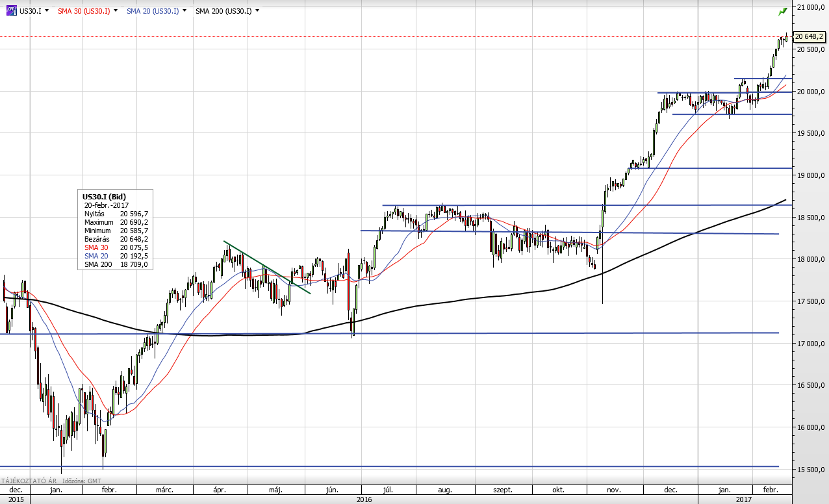Click the green trend arrow icon

tap(783, 12)
